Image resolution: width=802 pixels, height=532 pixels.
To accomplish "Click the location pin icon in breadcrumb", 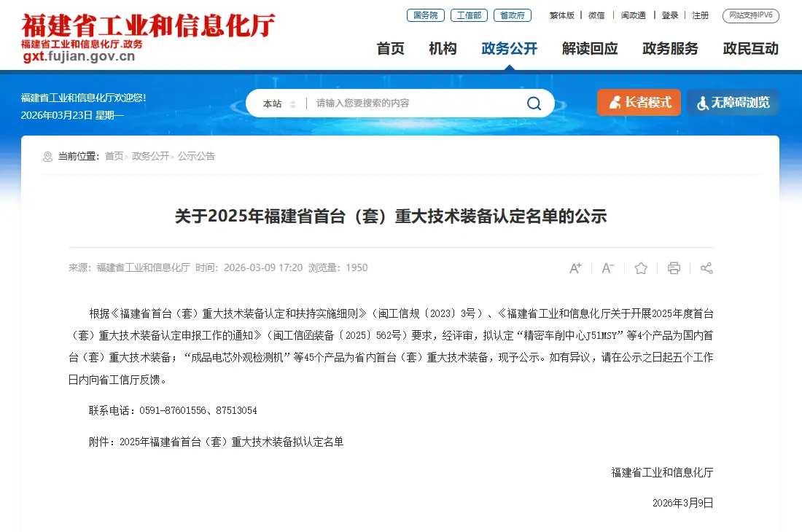I will pos(47,157).
